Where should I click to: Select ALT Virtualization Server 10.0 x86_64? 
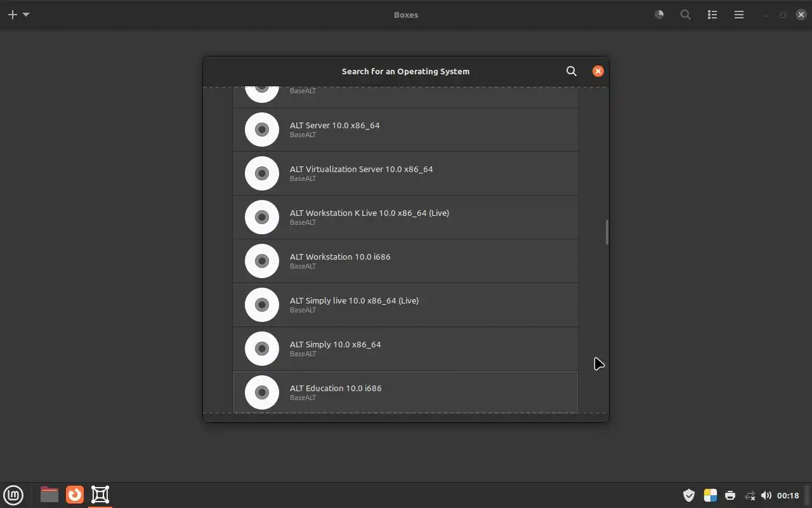pyautogui.click(x=406, y=173)
